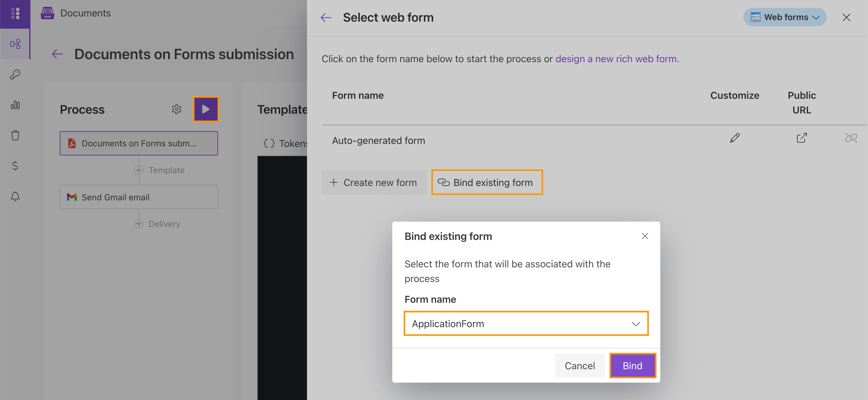Run the process with the play button
Screen dimensions: 868x400
pos(206,109)
